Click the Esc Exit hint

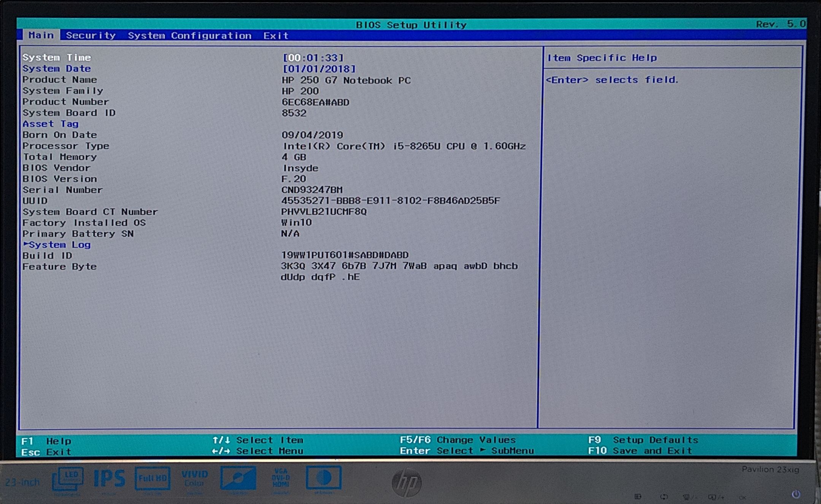click(46, 452)
